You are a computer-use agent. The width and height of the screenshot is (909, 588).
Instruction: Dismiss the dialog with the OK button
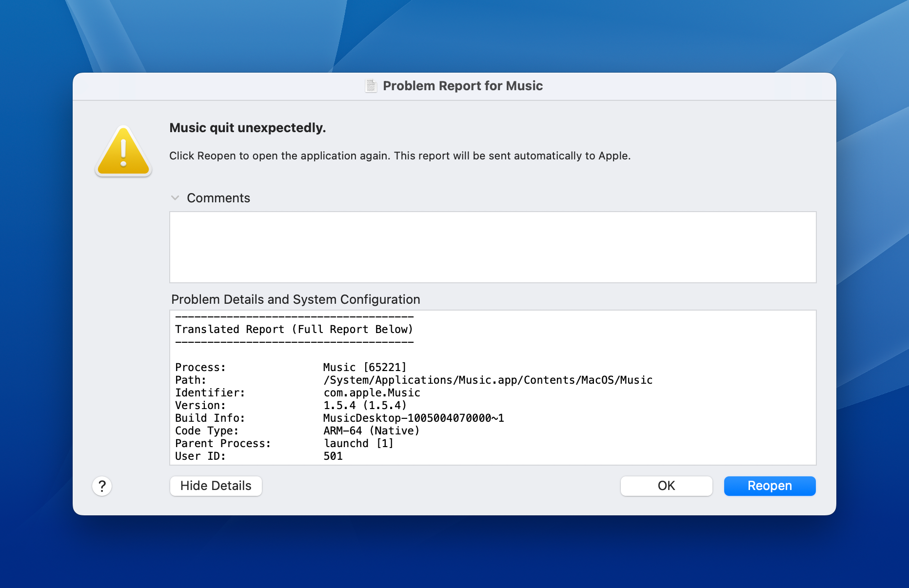pyautogui.click(x=666, y=486)
